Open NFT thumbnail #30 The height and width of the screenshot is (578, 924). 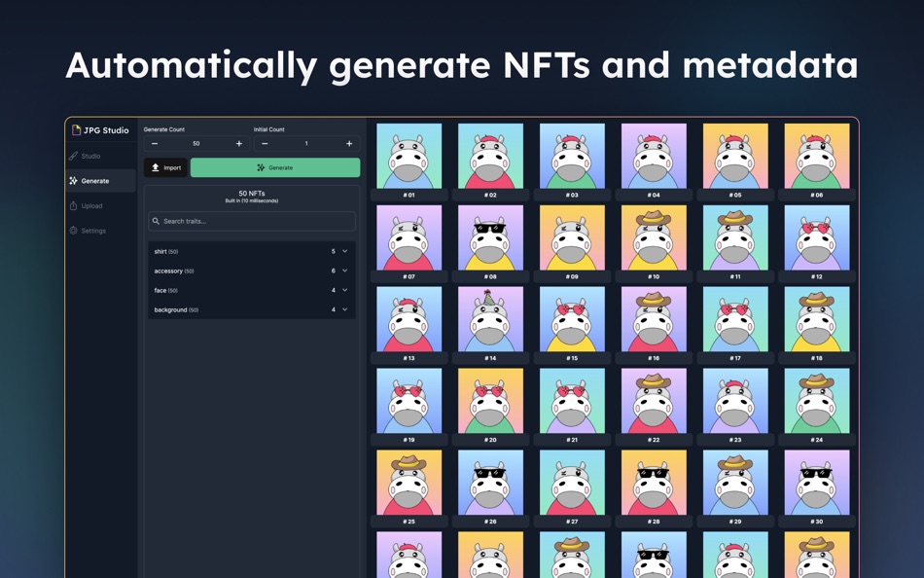(817, 483)
